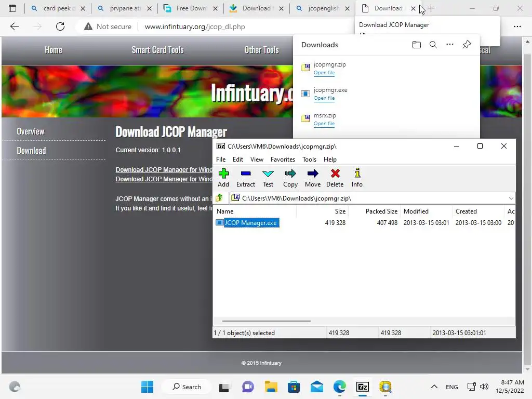Click the Not secure warning icon

click(88, 26)
